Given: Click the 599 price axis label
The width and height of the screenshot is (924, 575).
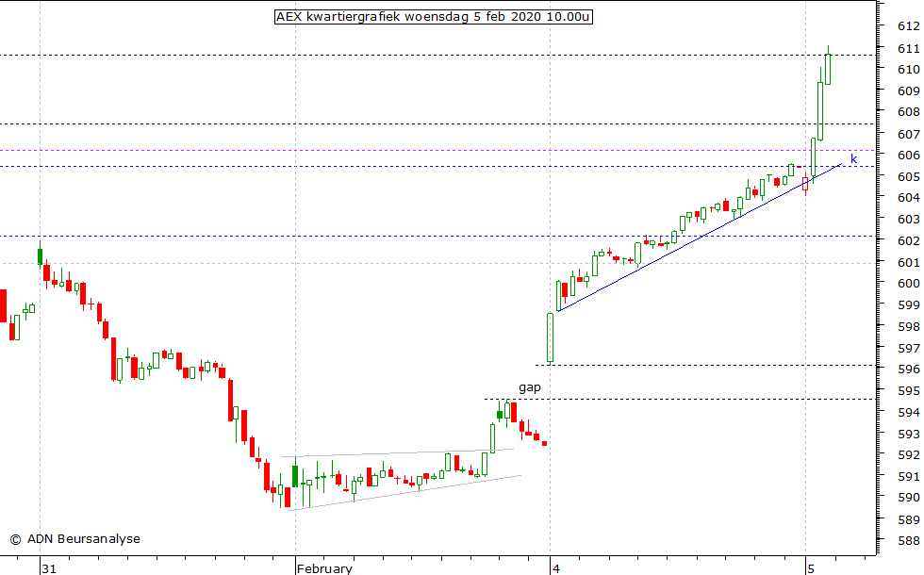Looking at the screenshot, I should pos(908,304).
